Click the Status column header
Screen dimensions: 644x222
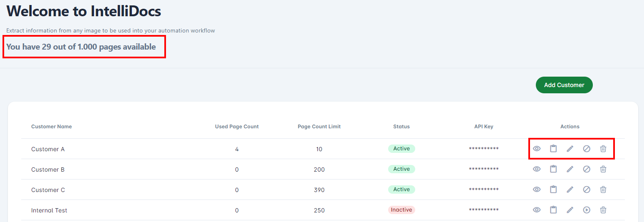[401, 127]
